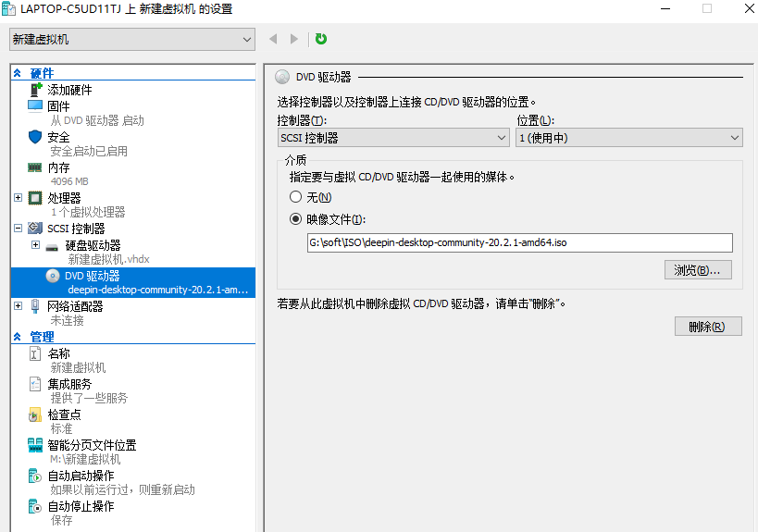Expand the Processor (处理器) tree node
758x532 pixels.
click(x=18, y=198)
